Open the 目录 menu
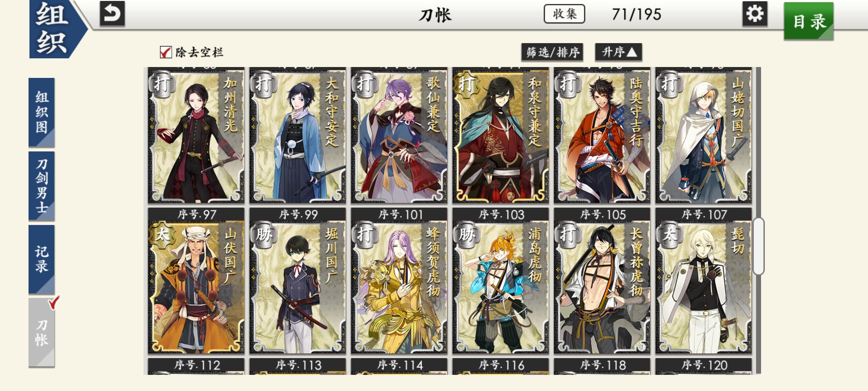The image size is (868, 391). point(809,21)
